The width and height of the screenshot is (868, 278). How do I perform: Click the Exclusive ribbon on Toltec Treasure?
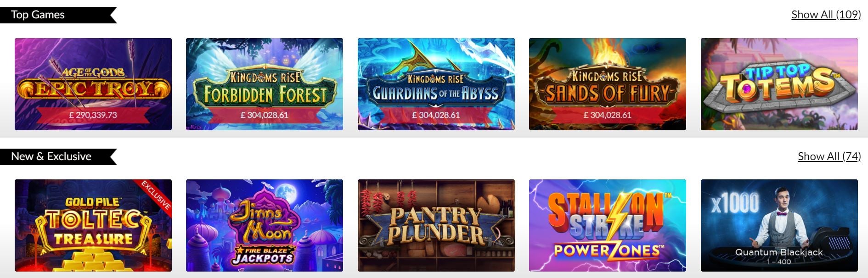pyautogui.click(x=156, y=195)
